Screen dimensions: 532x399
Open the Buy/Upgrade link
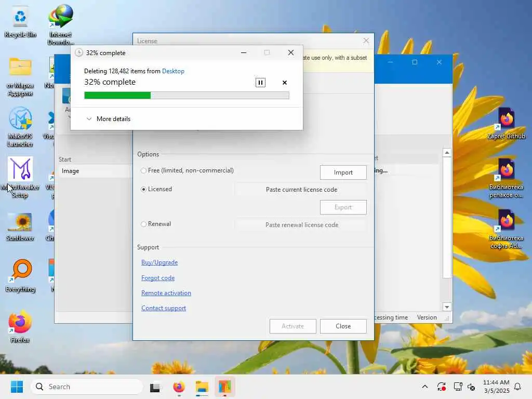point(159,262)
